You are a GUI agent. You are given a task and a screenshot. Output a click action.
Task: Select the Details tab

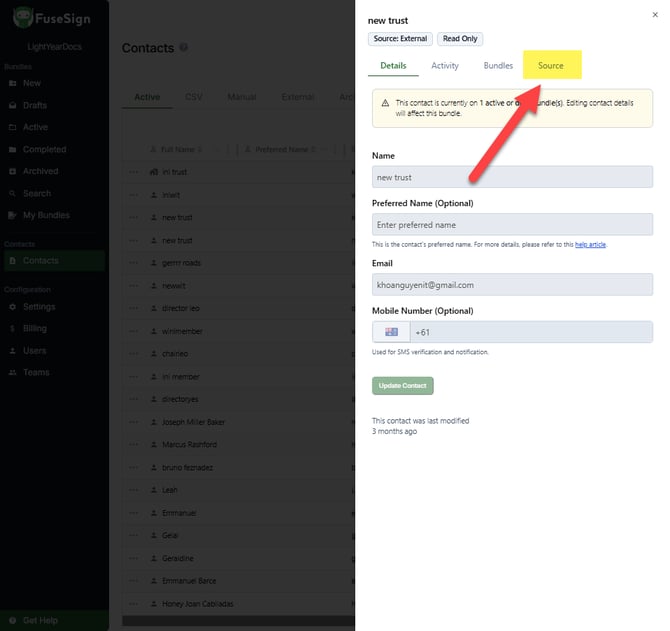tap(393, 65)
